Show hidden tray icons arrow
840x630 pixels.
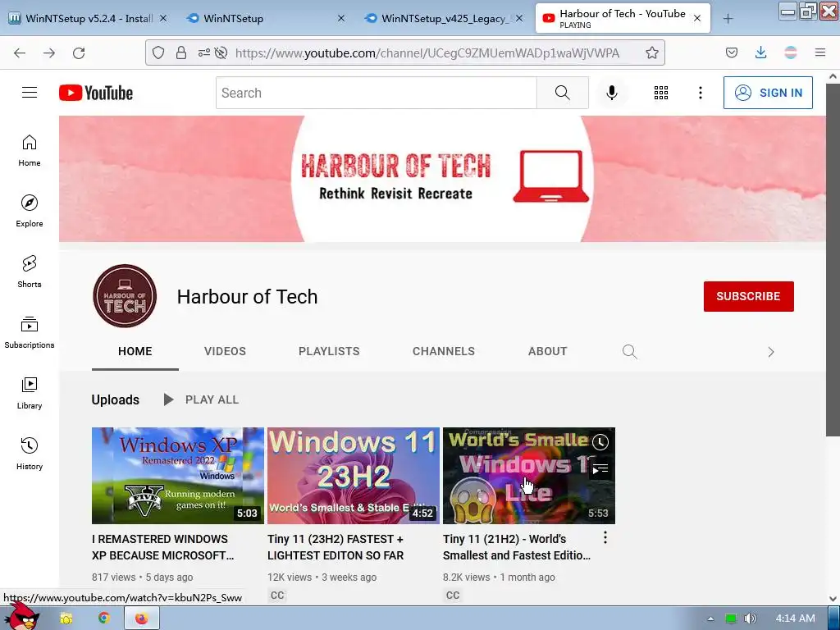coord(710,619)
